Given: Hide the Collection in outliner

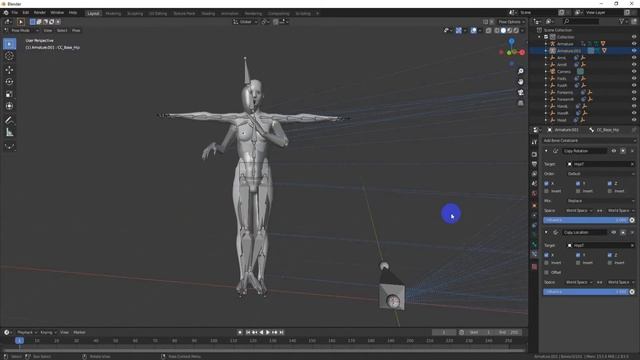Looking at the screenshot, I should 634,37.
